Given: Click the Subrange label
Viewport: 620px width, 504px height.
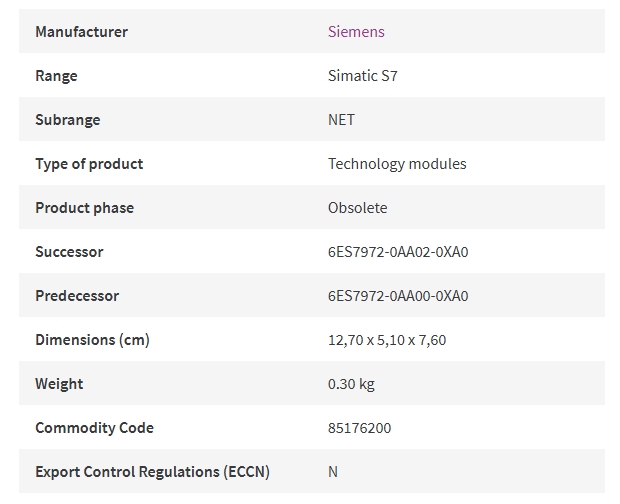Looking at the screenshot, I should (x=68, y=120).
